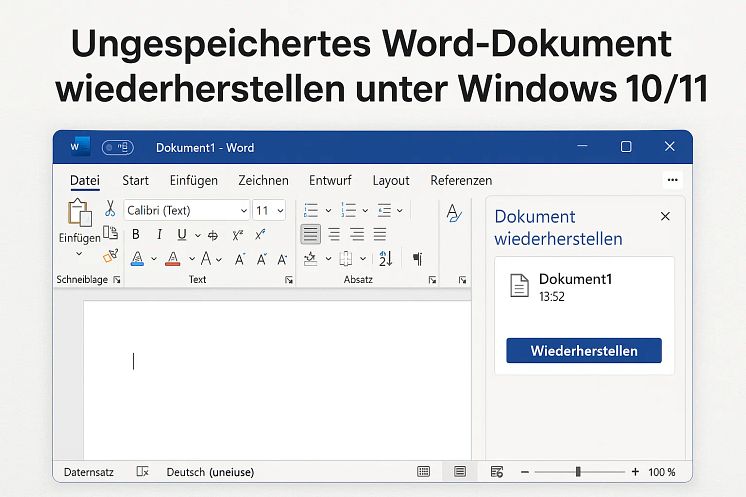Click the Deutsch language status entry
The height and width of the screenshot is (497, 746).
[210, 472]
